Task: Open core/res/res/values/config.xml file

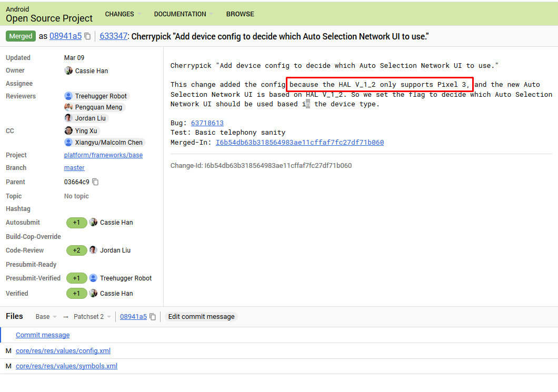Action: [63, 351]
